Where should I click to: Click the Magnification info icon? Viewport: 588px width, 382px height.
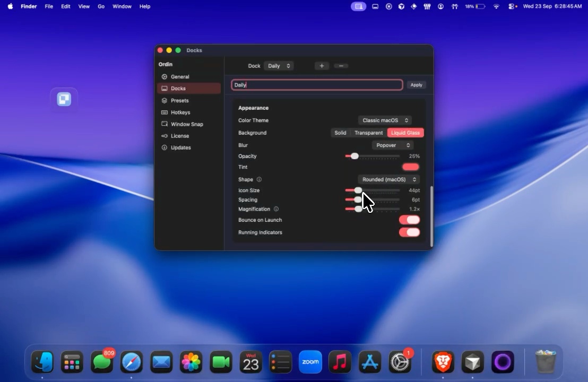[276, 209]
